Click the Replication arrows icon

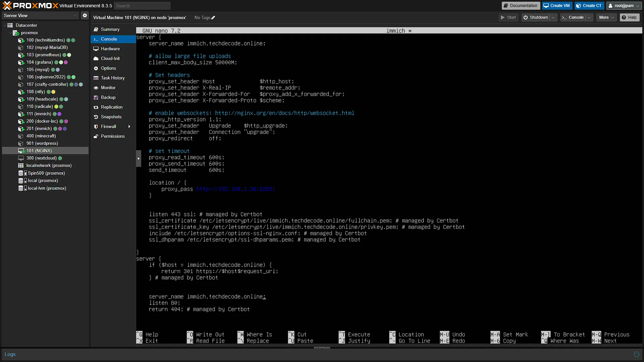click(x=96, y=107)
